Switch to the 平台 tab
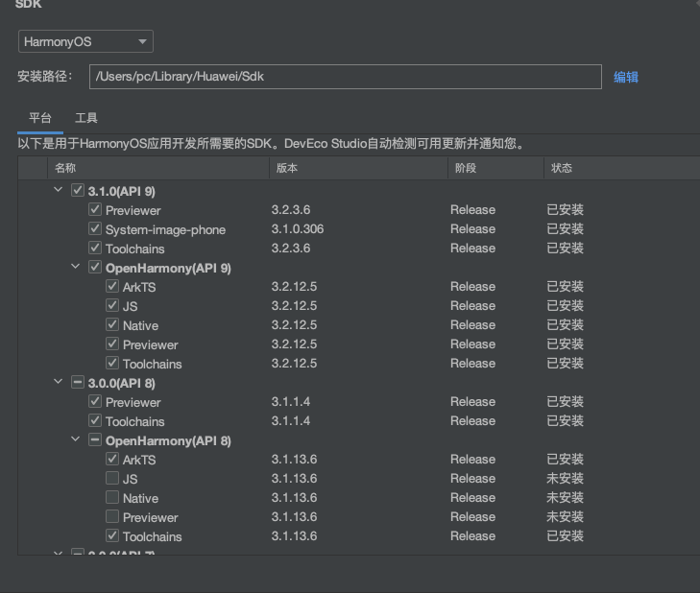This screenshot has width=700, height=593. [40, 118]
